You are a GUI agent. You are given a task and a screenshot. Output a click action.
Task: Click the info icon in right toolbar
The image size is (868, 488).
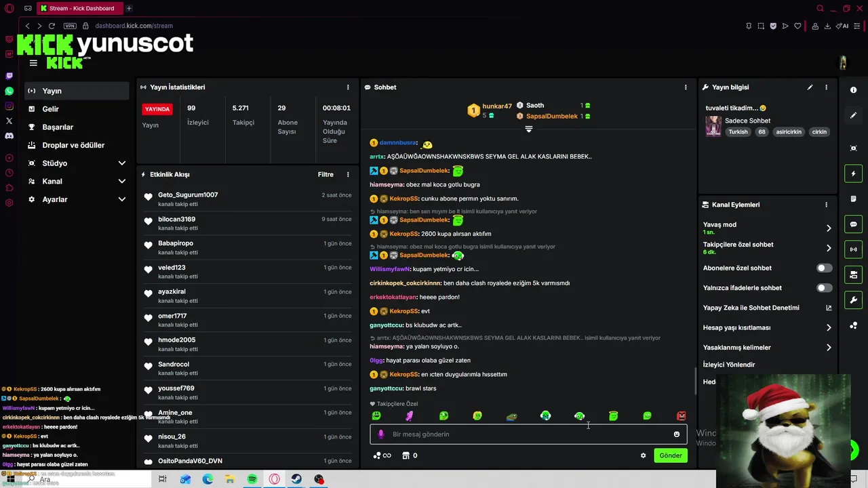(x=853, y=90)
